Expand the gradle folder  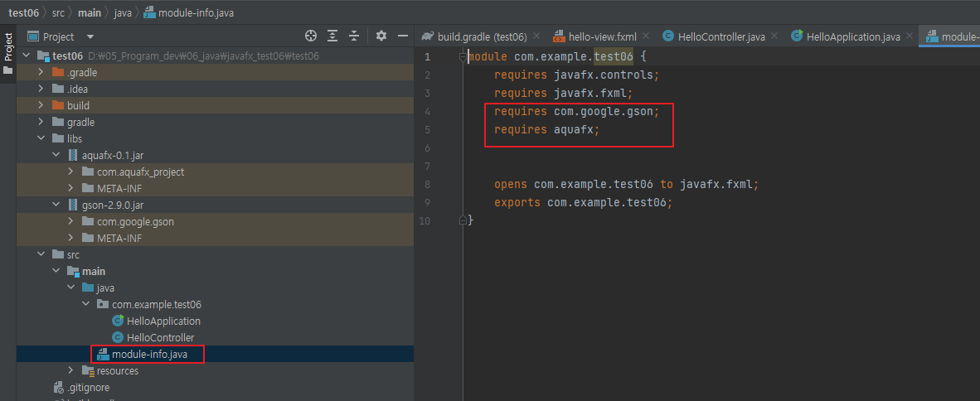point(41,122)
